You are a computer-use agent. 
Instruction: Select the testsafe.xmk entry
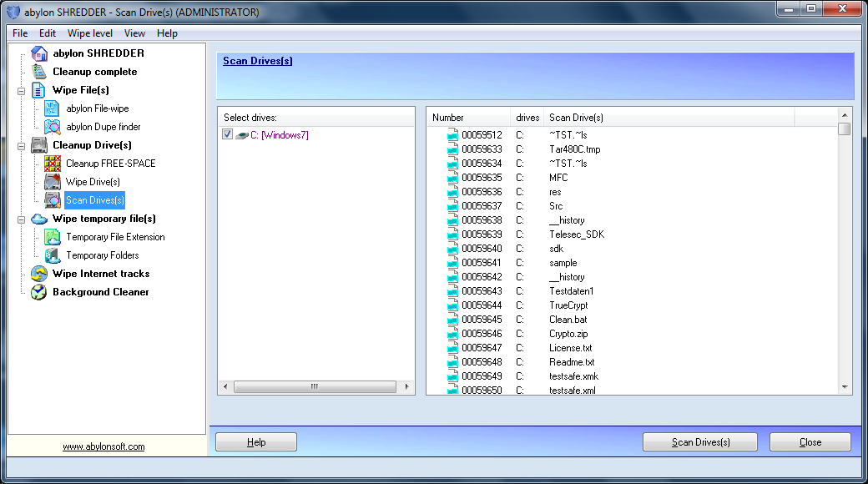[573, 376]
